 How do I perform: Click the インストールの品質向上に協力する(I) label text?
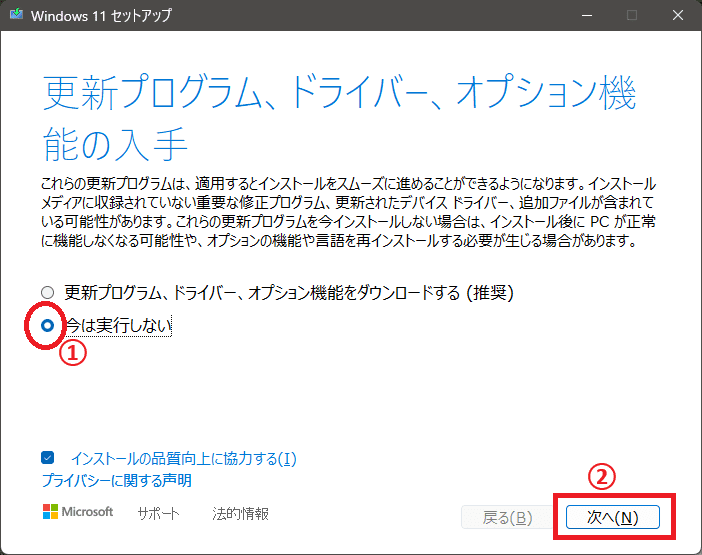click(183, 459)
